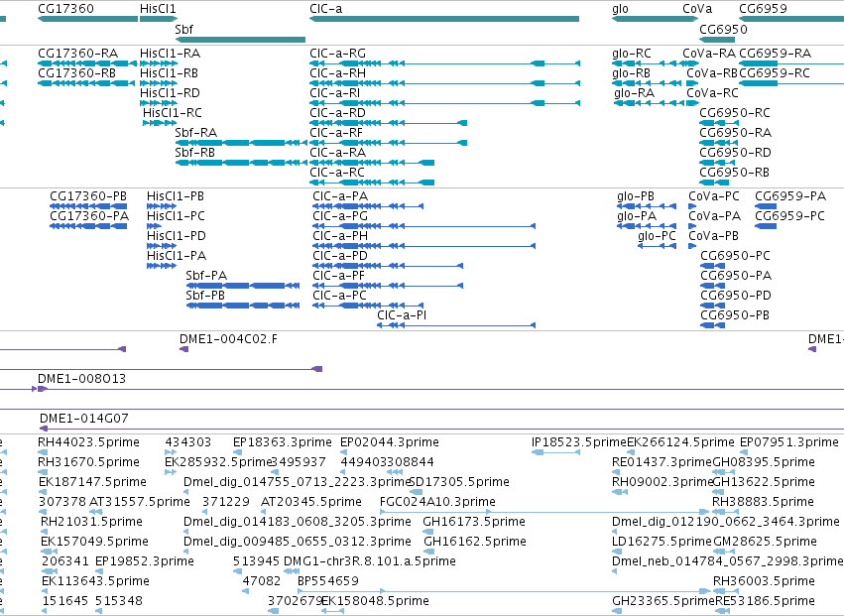Select transcript HisCl1-RA
This screenshot has width=844, height=616.
(170, 54)
